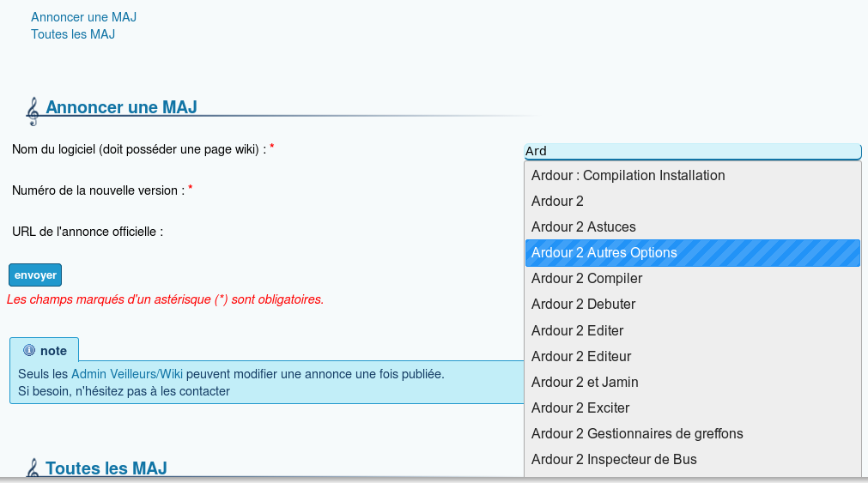Click the 'Si besoin, n'hésitez pas' note text

coord(124,391)
